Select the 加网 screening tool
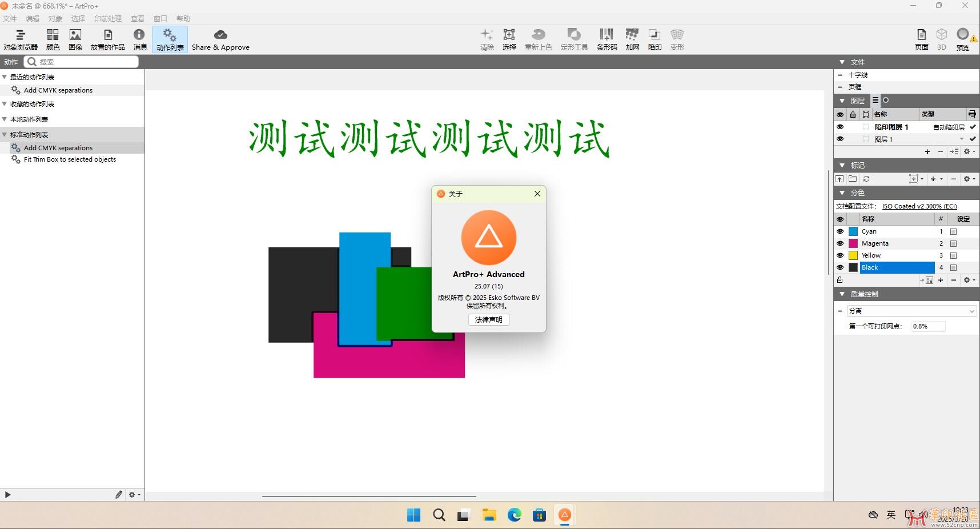Screen dimensions: 980x529 coord(632,40)
